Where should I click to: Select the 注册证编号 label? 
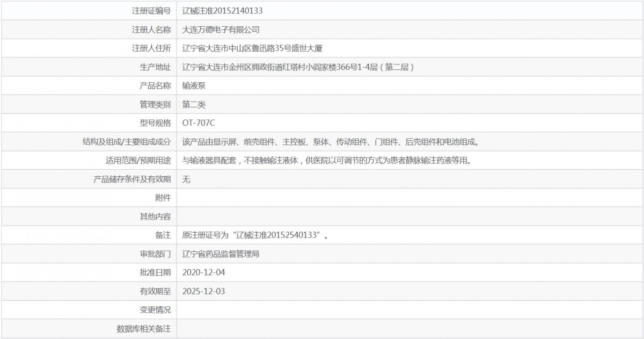pos(151,11)
